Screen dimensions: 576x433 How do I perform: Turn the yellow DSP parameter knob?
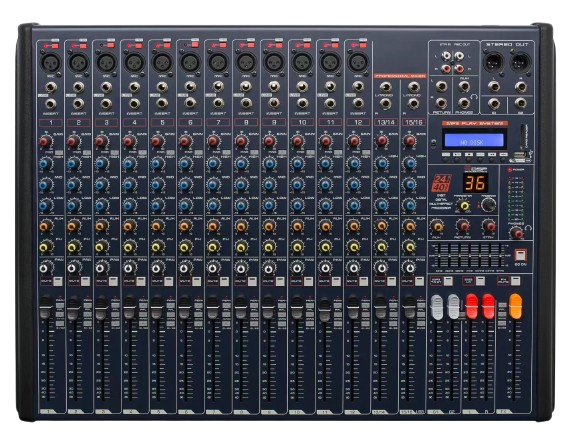[x=464, y=206]
